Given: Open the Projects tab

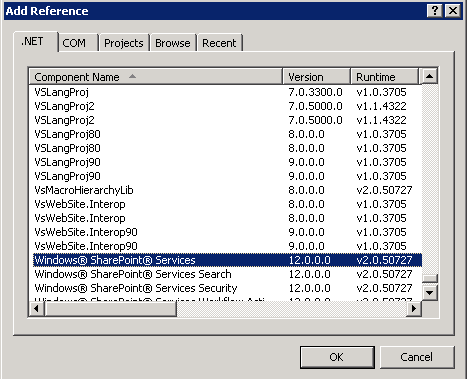Looking at the screenshot, I should 124,43.
